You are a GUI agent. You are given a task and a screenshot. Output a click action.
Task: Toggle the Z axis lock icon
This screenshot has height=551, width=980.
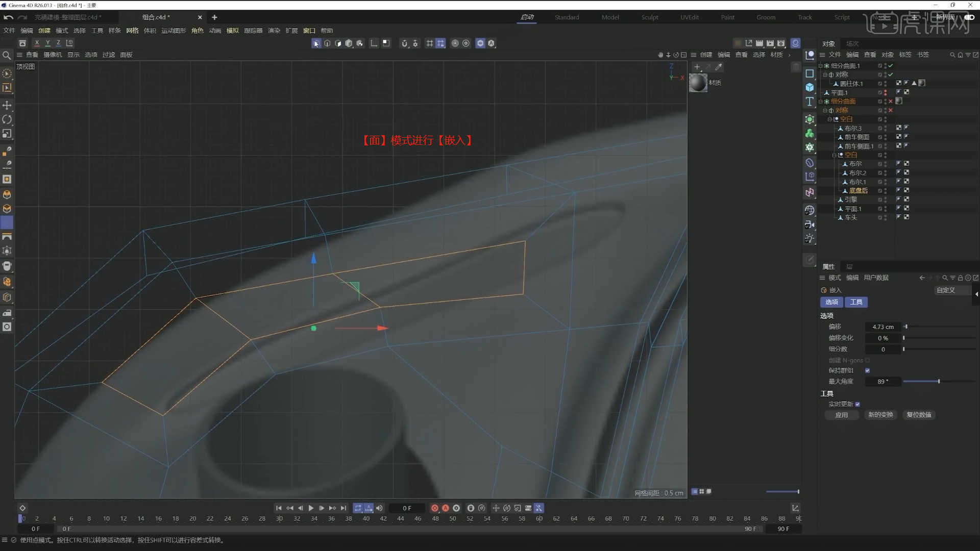click(x=58, y=43)
